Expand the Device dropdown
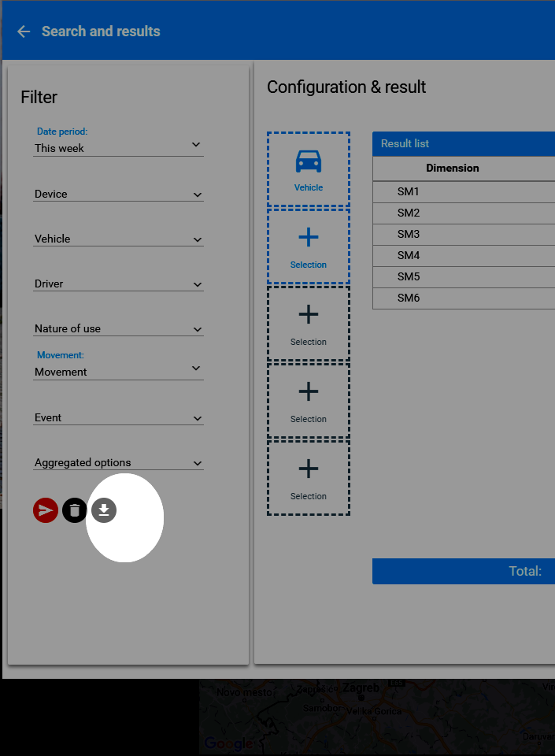 [x=118, y=194]
